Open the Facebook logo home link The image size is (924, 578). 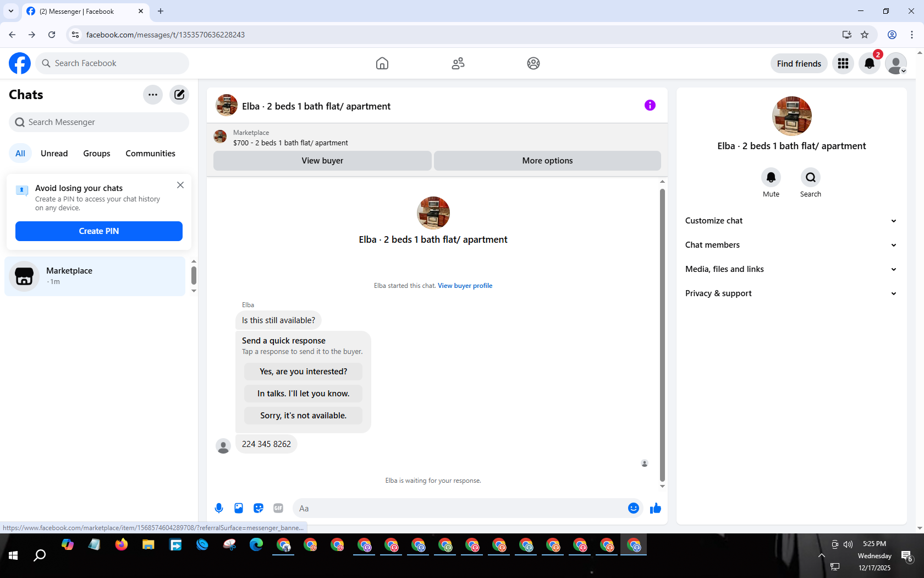(x=20, y=63)
